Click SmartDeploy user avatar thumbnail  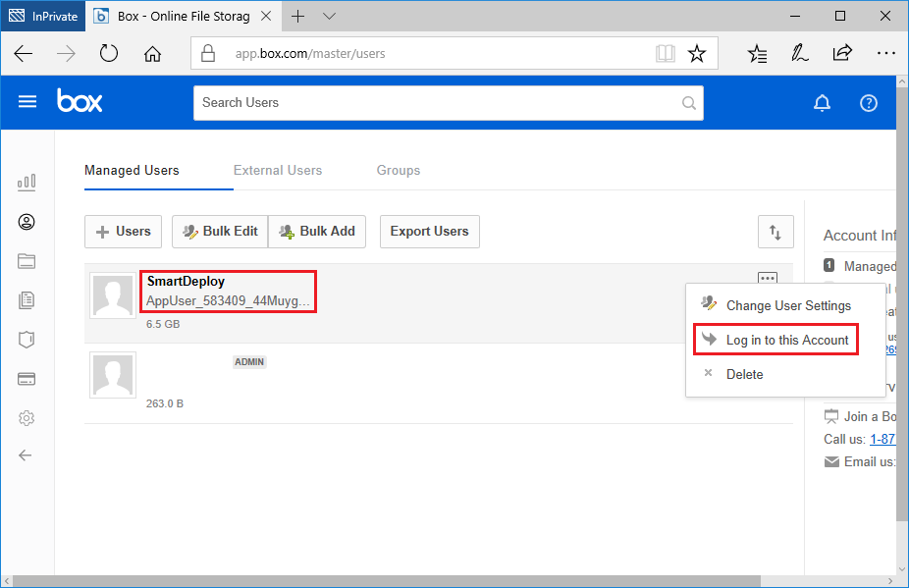[x=113, y=295]
